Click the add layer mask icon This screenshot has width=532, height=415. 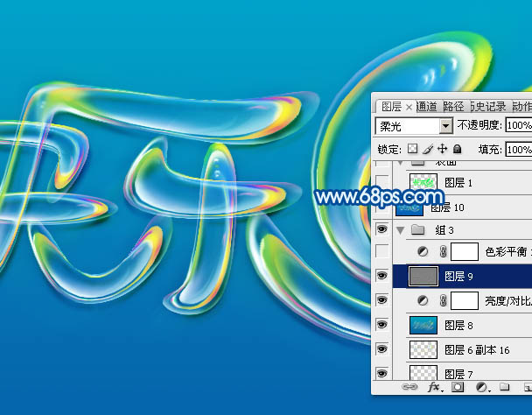point(458,387)
